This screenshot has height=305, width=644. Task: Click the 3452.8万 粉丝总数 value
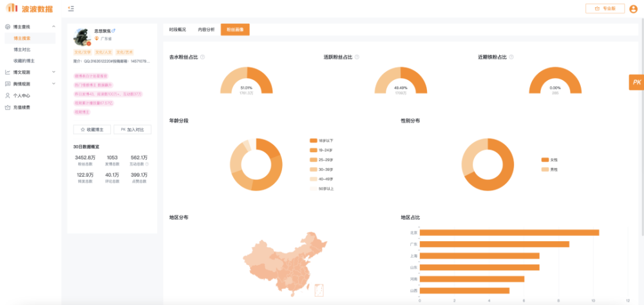coord(86,157)
